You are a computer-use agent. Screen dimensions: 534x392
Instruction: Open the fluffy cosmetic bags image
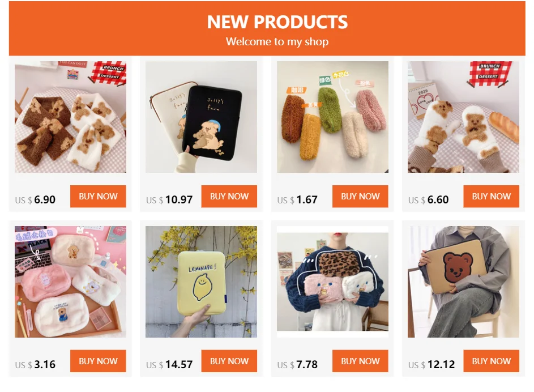click(x=70, y=282)
